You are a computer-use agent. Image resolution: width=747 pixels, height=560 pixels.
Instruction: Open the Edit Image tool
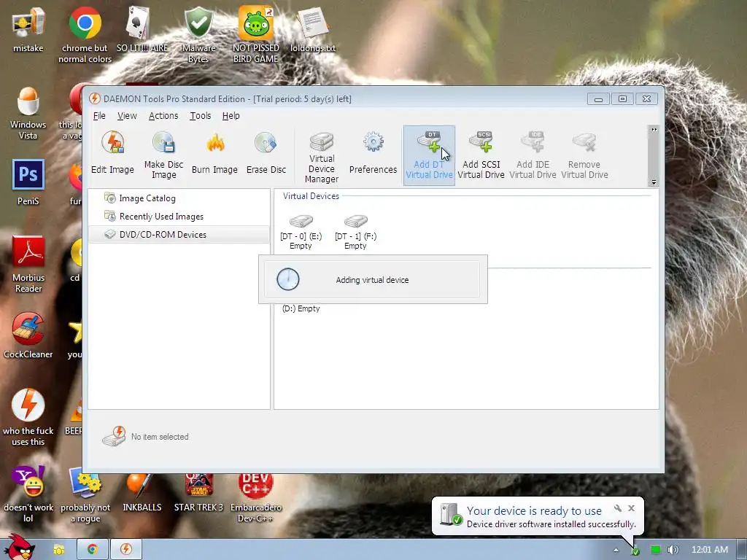(x=112, y=153)
